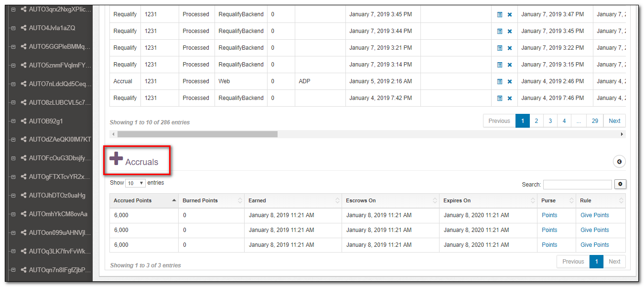The height and width of the screenshot is (287, 644).
Task: Click the horizontal scrollbar thumb under the transactions table
Action: [x=197, y=134]
